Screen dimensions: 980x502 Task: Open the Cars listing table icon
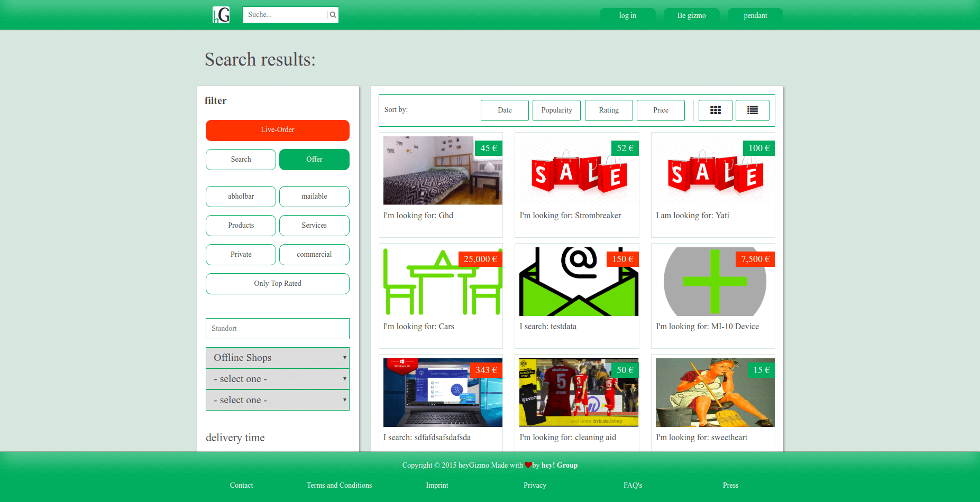442,282
